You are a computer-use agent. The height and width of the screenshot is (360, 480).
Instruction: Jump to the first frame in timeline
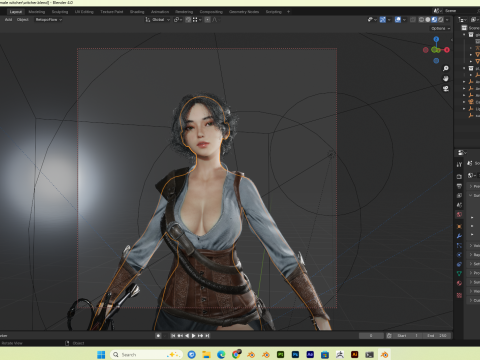point(173,336)
